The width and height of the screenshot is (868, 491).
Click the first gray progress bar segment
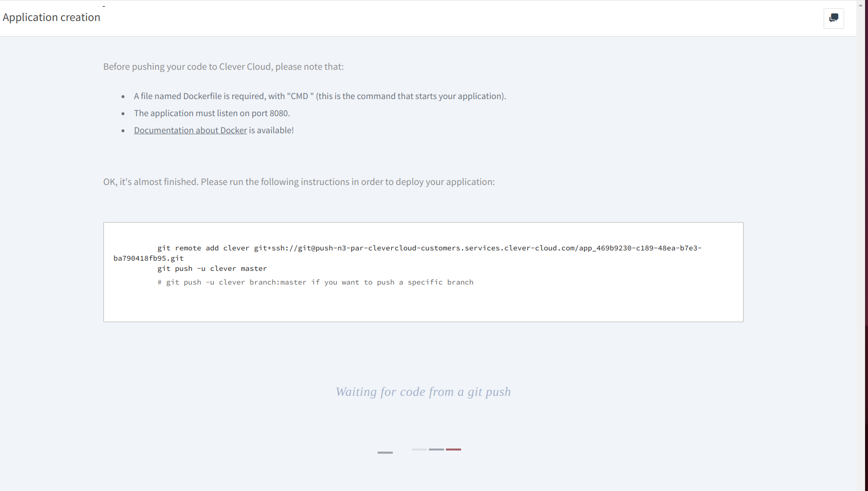point(384,452)
